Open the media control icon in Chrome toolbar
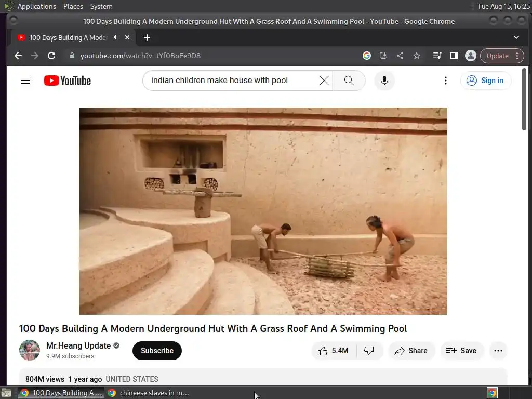The image size is (532, 399). point(437,56)
